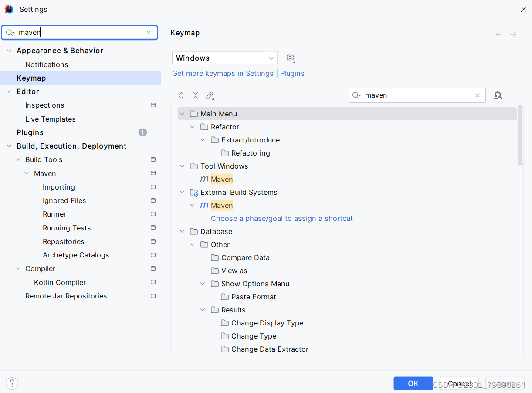Collapse Maven node in settings tree

click(27, 173)
